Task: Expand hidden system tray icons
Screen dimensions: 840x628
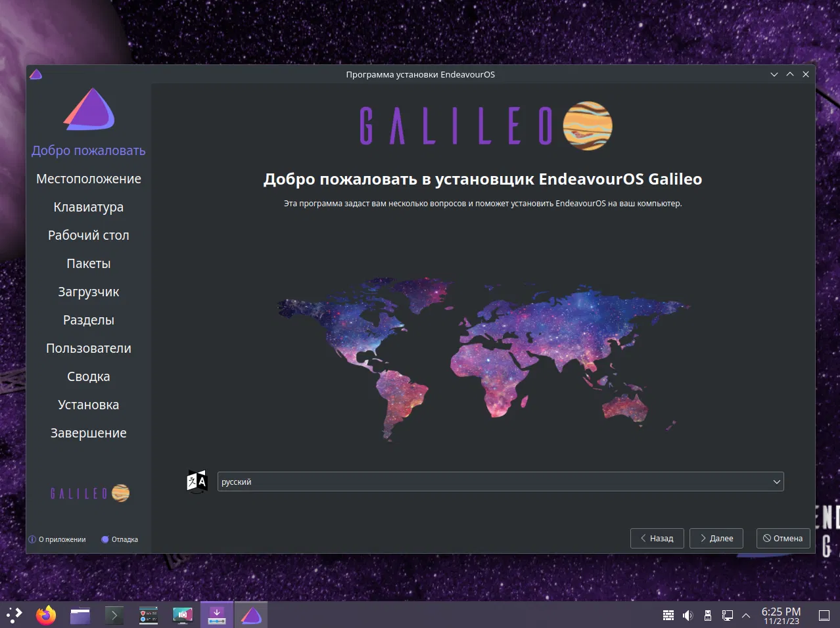Action: pos(746,616)
